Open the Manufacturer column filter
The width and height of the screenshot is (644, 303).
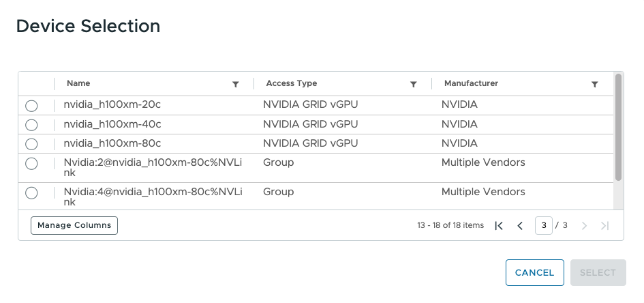click(x=594, y=84)
